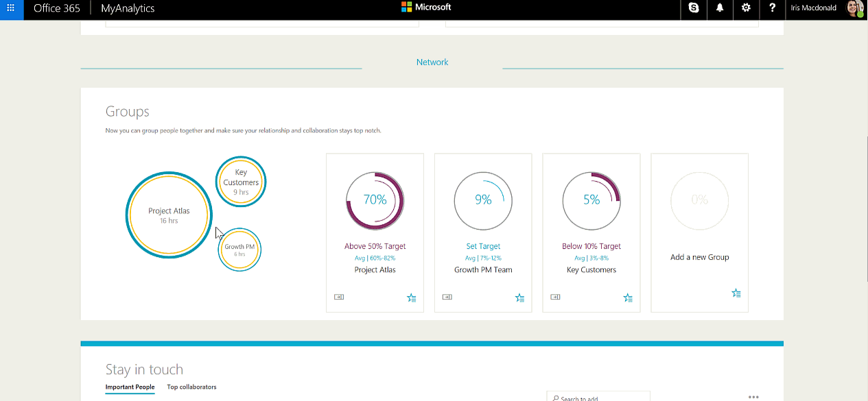Open the notifications bell
The height and width of the screenshot is (401, 868).
(719, 10)
